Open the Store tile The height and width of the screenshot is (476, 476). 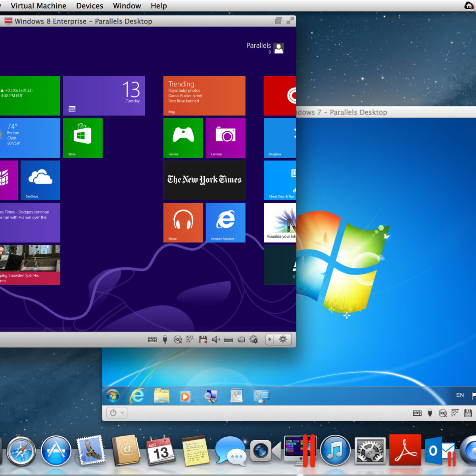[x=83, y=138]
